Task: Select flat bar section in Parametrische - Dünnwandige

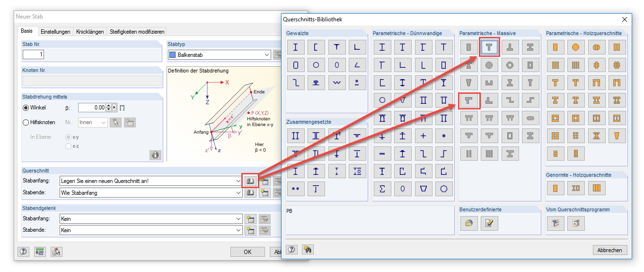Action: click(382, 154)
